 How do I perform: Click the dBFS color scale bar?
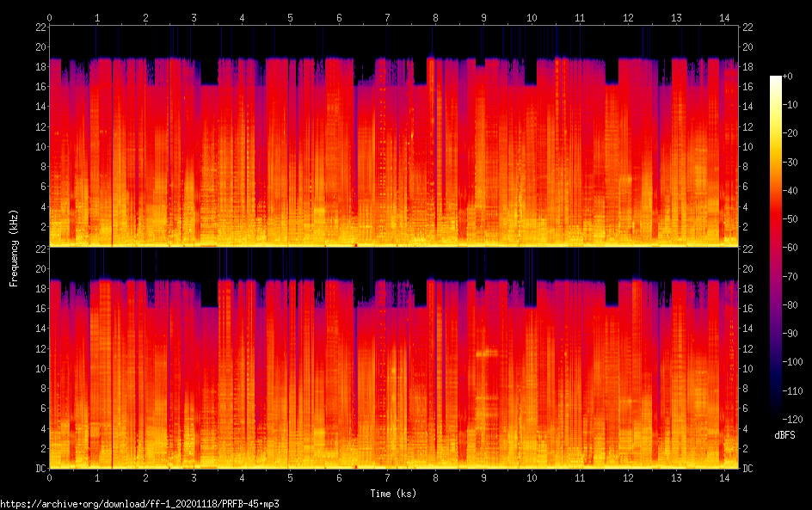(x=775, y=247)
